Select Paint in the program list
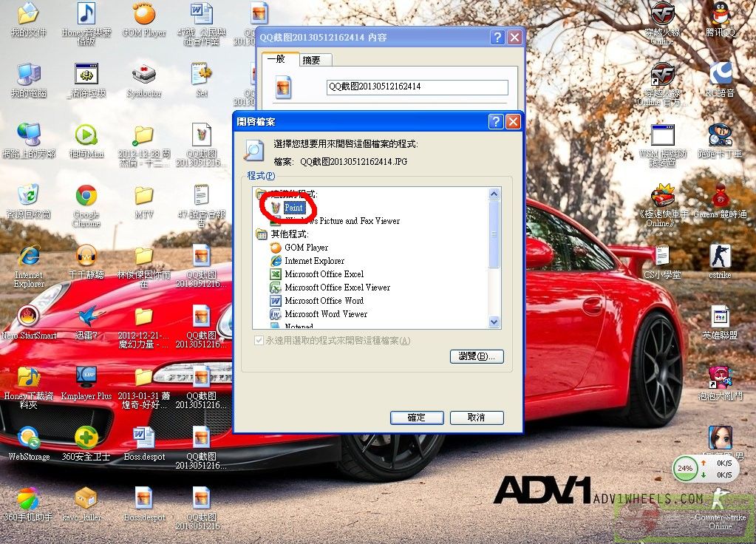 coord(294,208)
